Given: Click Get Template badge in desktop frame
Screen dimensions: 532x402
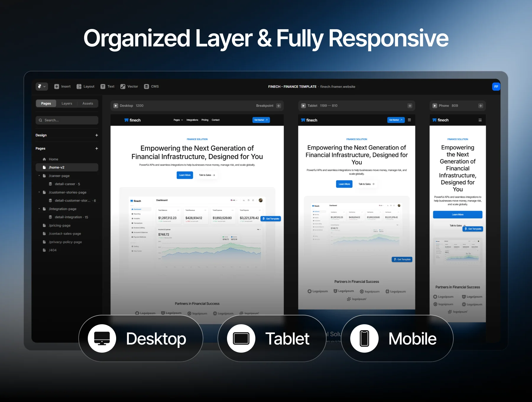Looking at the screenshot, I should [x=271, y=219].
